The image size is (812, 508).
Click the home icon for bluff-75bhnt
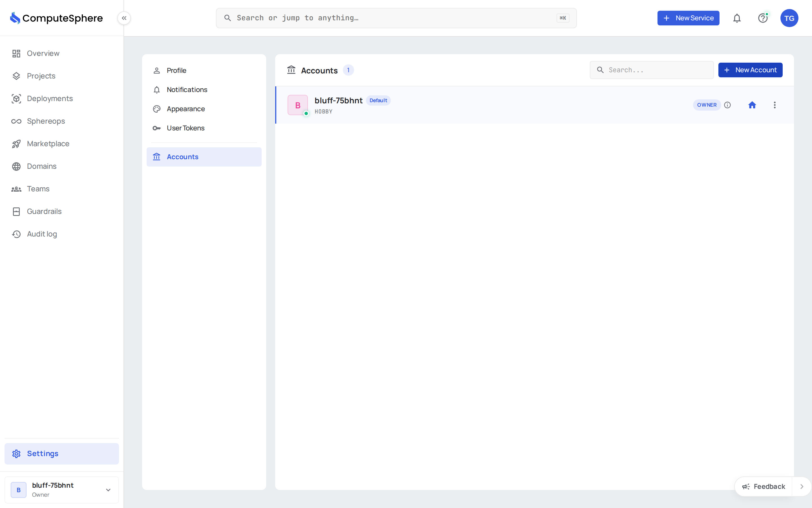(752, 105)
